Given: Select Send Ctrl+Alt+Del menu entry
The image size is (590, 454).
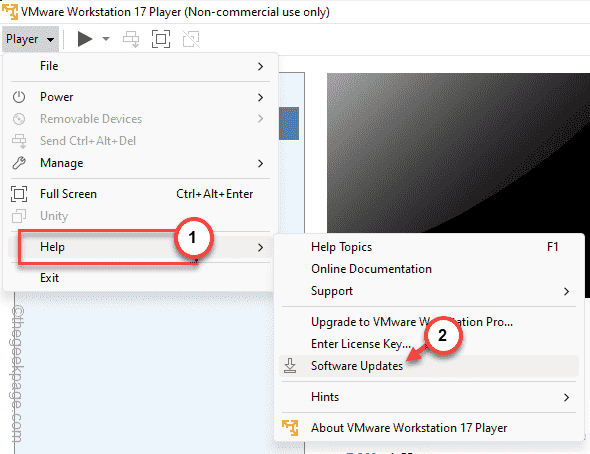Looking at the screenshot, I should [140, 141].
